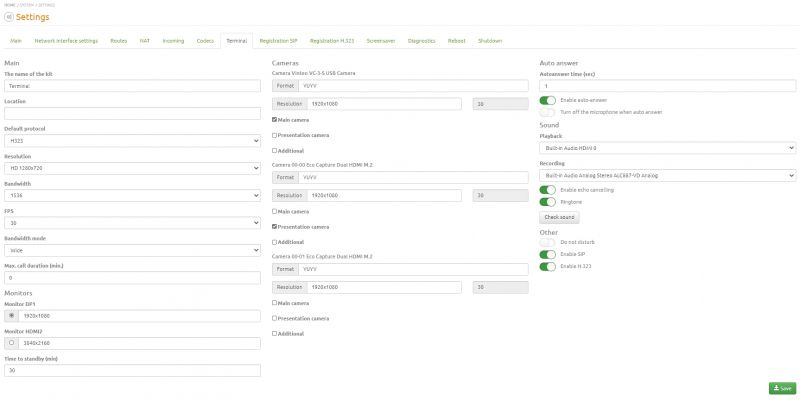Check Additional for Camera 00-00 Eco Capture
Image resolution: width=800 pixels, height=400 pixels.
(x=274, y=242)
